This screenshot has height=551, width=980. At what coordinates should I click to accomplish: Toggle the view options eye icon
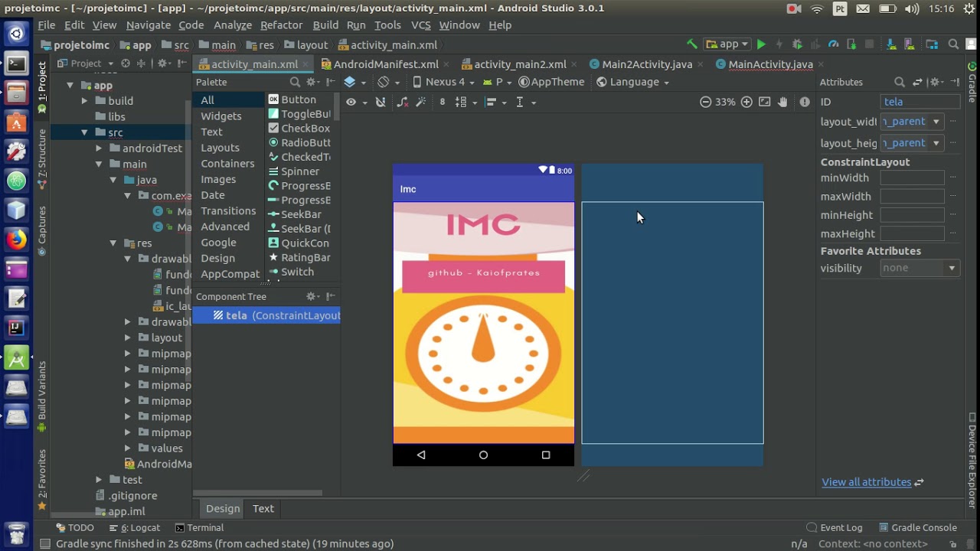356,102
